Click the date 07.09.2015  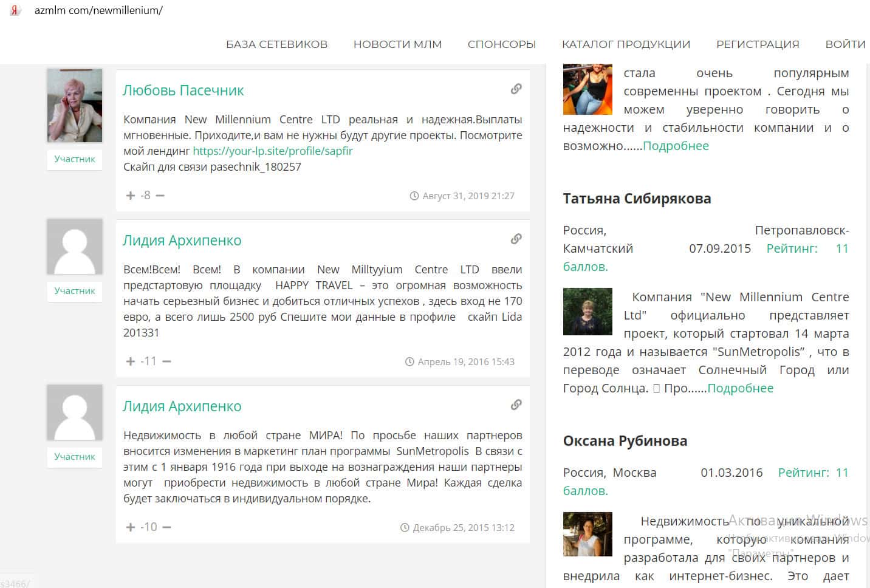pyautogui.click(x=720, y=248)
